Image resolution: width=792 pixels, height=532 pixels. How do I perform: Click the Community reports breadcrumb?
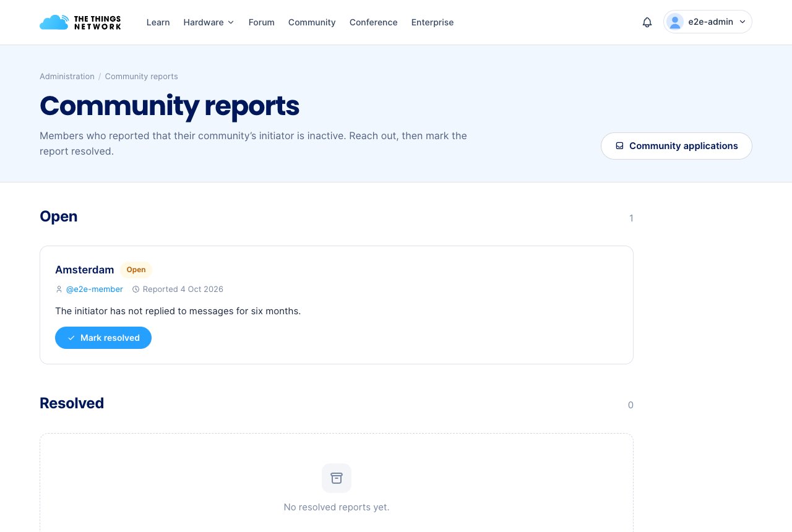pyautogui.click(x=141, y=77)
